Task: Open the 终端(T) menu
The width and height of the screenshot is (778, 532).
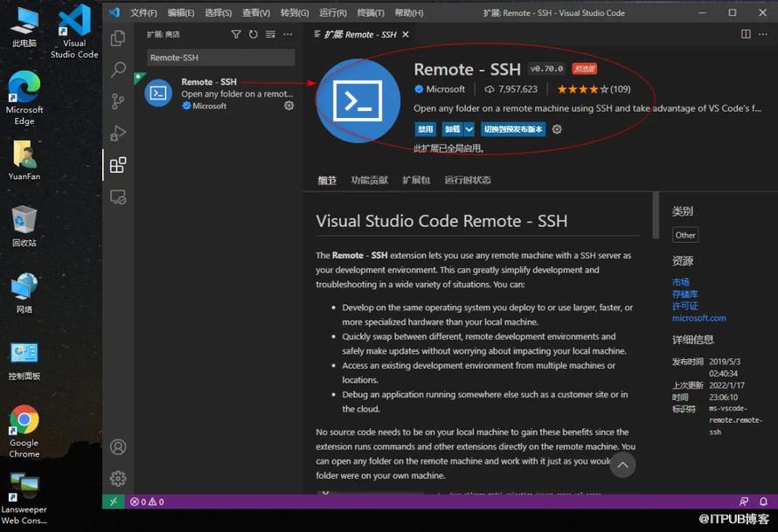Action: click(x=371, y=13)
